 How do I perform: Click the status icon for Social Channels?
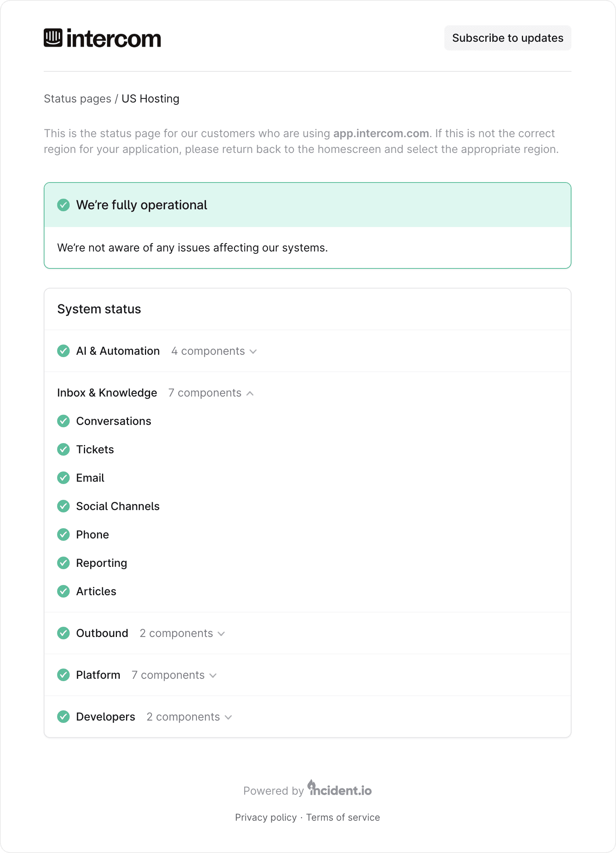point(63,506)
